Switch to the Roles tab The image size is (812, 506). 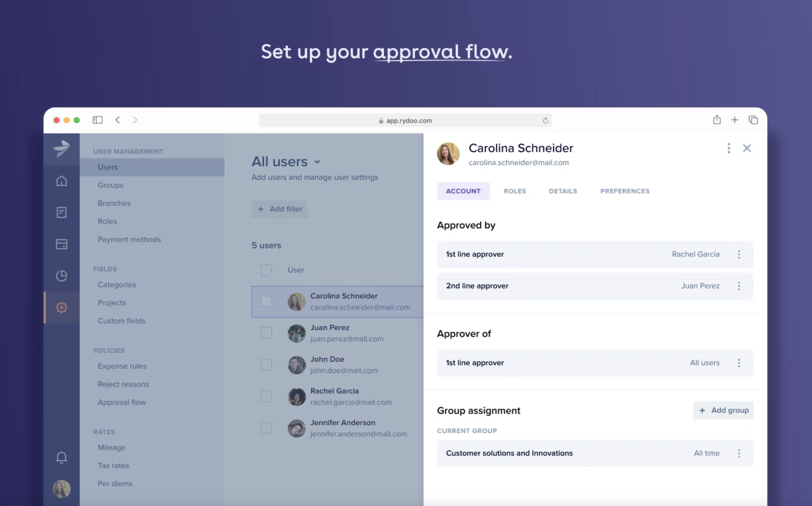pyautogui.click(x=515, y=191)
